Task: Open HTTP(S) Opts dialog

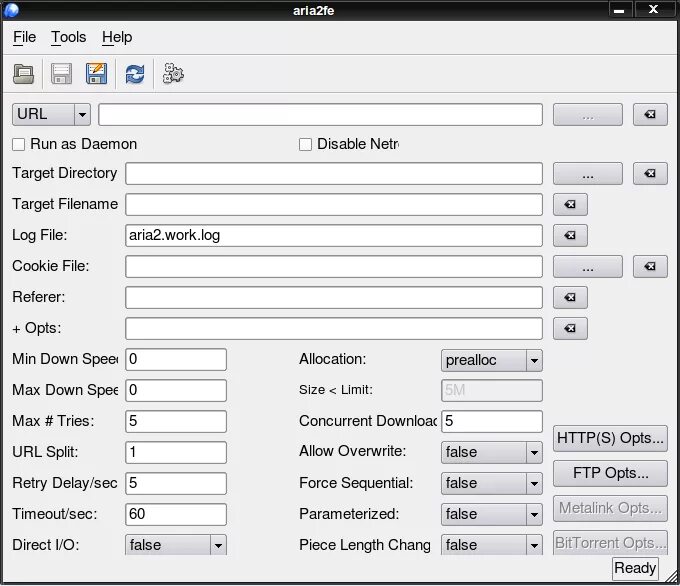Action: point(610,439)
